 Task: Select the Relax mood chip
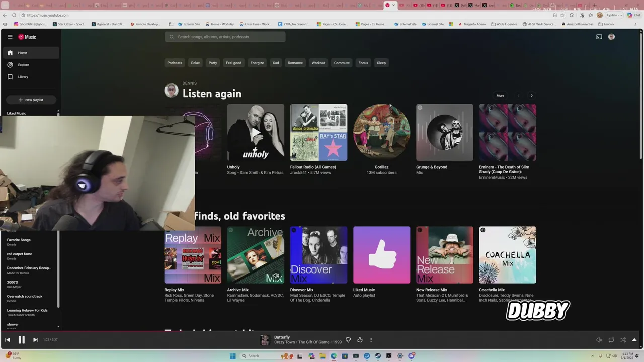coord(195,63)
